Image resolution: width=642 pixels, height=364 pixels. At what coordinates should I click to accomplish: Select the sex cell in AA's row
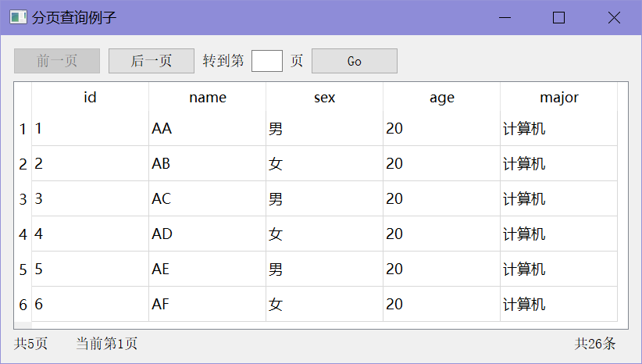point(325,129)
